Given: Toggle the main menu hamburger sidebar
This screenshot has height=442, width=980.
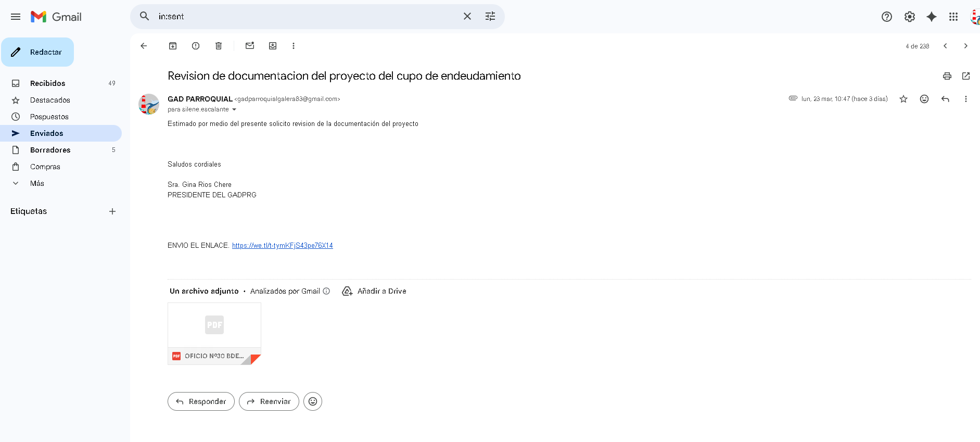Looking at the screenshot, I should [16, 17].
